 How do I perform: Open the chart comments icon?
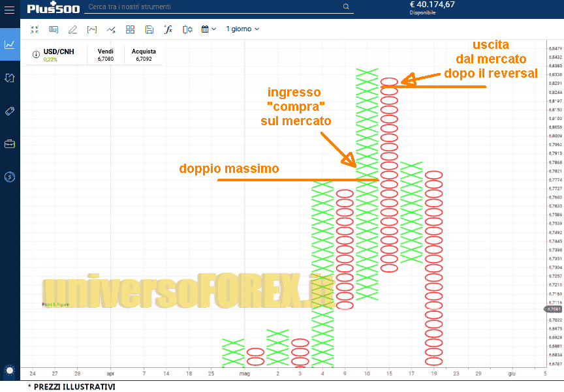tap(54, 29)
